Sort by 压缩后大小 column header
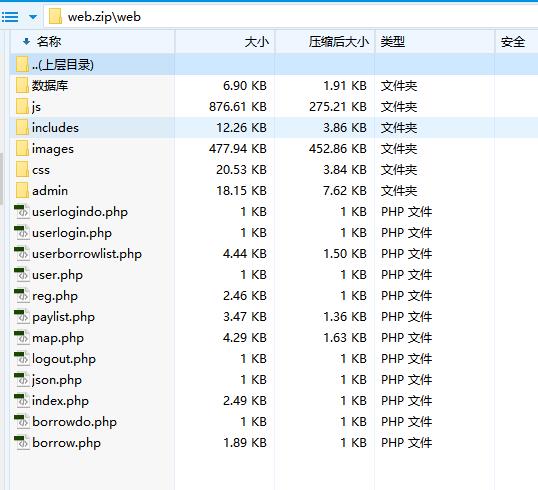 click(x=325, y=42)
